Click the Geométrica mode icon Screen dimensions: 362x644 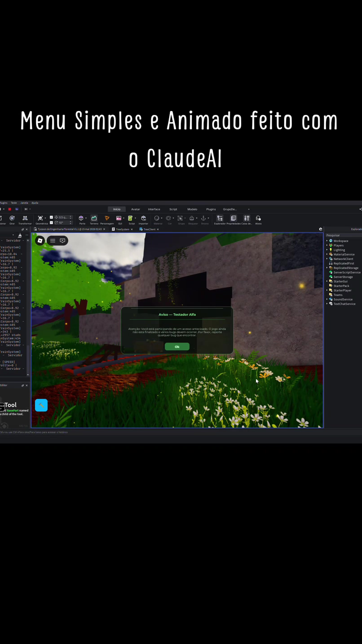pos(40,218)
